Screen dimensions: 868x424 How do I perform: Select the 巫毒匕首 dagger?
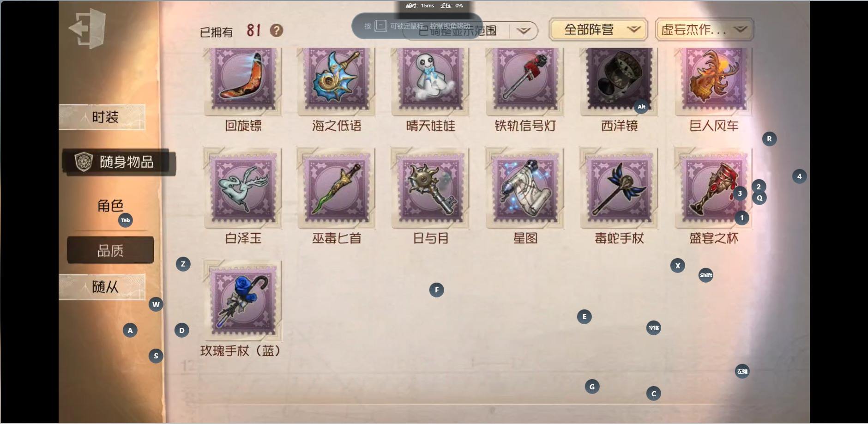336,188
